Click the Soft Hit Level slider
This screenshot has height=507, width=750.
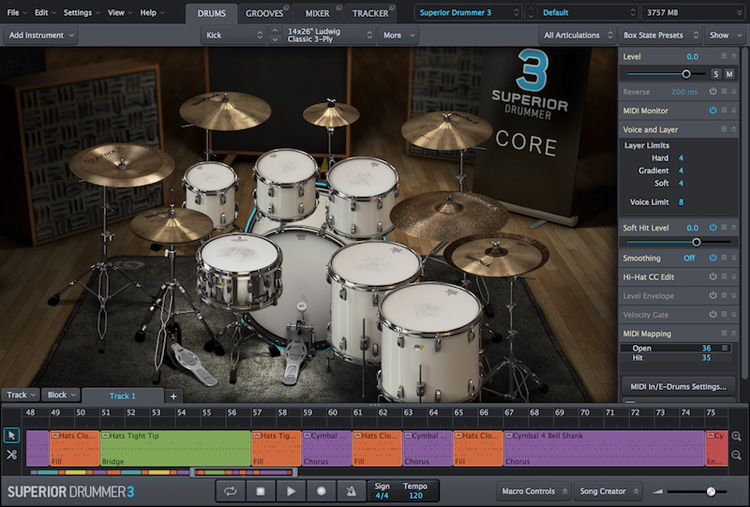coord(696,241)
